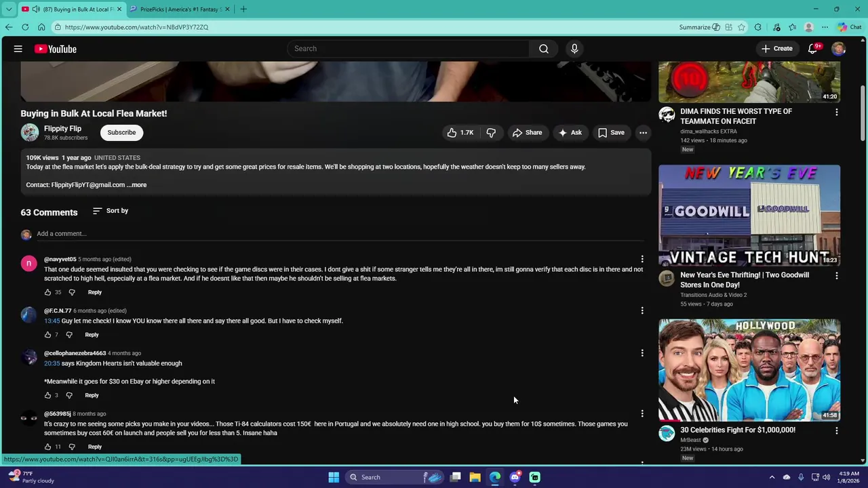Open tab actions menu at top-left
Viewport: 868px width, 488px height.
pyautogui.click(x=8, y=9)
